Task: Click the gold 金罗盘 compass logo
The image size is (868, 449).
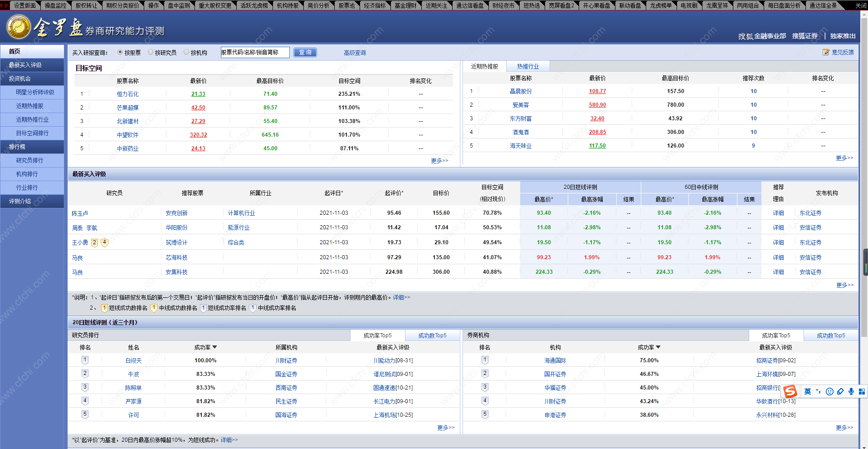Action: pyautogui.click(x=19, y=27)
